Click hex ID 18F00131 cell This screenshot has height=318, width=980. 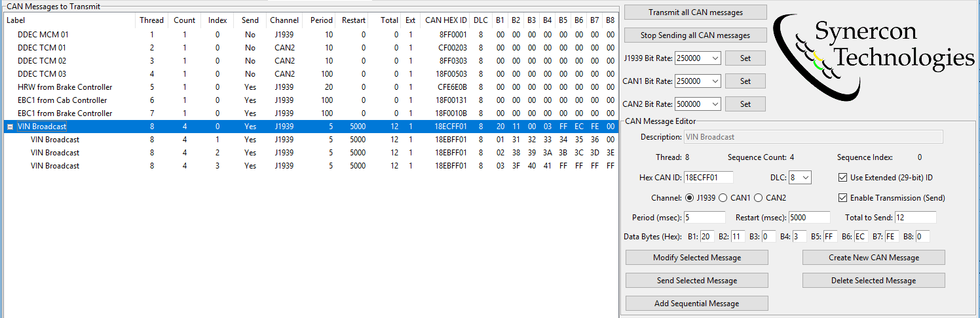click(x=451, y=100)
